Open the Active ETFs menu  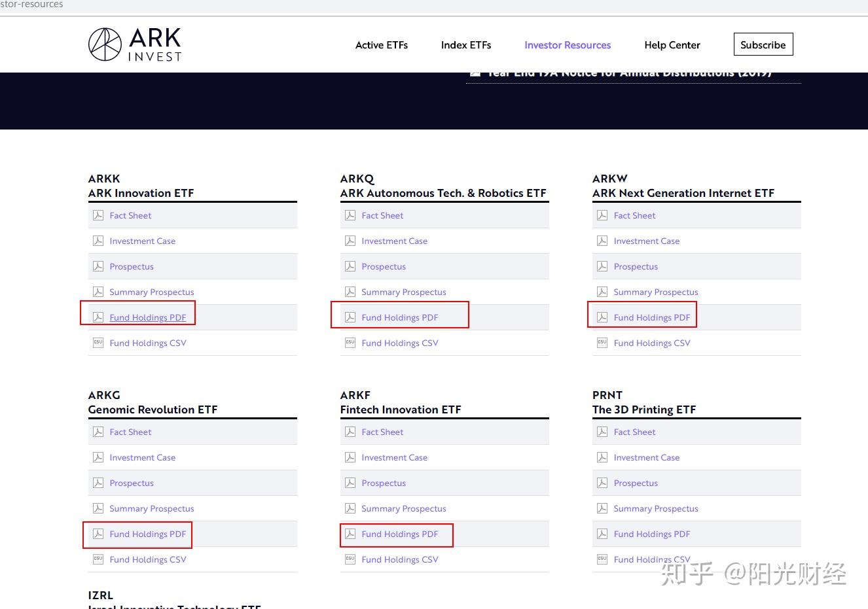pyautogui.click(x=381, y=44)
